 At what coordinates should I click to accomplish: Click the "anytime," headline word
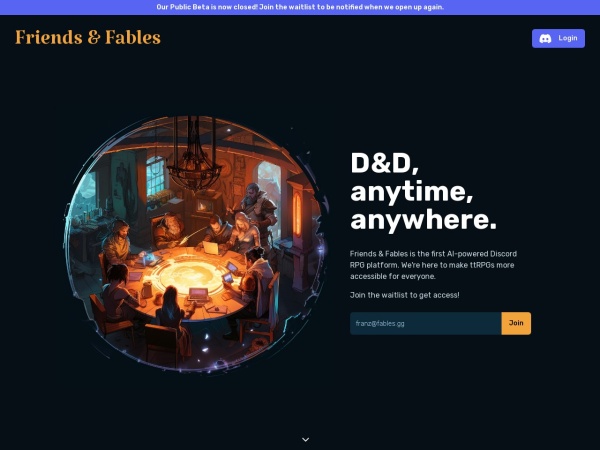point(411,191)
